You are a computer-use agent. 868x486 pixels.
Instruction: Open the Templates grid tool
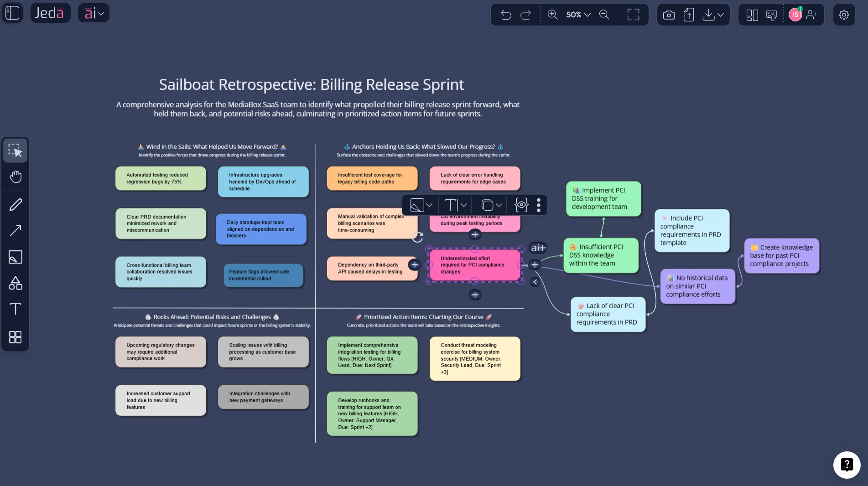pos(15,337)
